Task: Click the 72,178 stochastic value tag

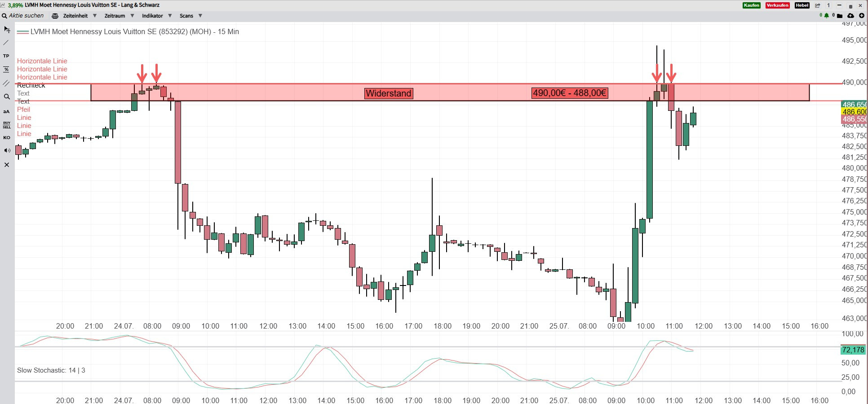Action: pos(853,350)
